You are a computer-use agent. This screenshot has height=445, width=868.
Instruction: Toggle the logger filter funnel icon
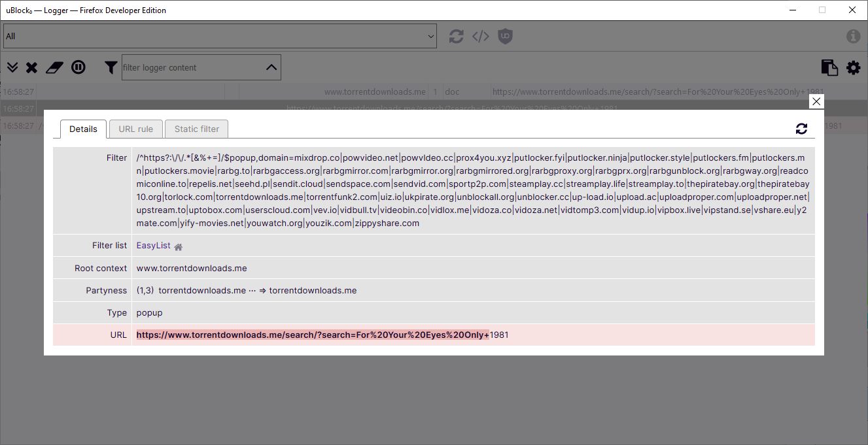click(111, 67)
